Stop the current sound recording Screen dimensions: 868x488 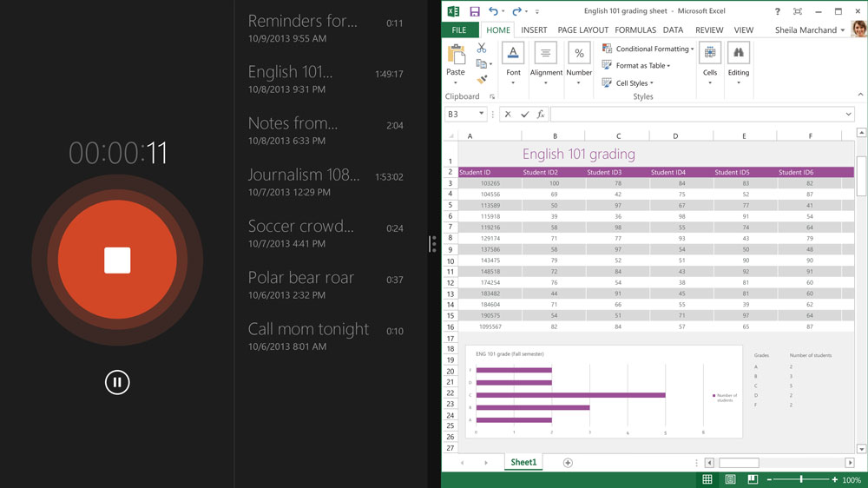coord(117,260)
